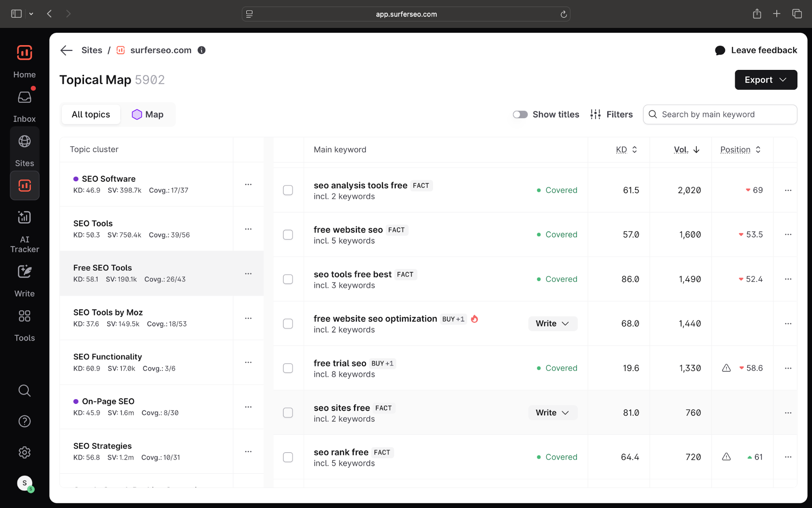
Task: Click the Write feather icon in the sidebar
Action: pyautogui.click(x=24, y=271)
